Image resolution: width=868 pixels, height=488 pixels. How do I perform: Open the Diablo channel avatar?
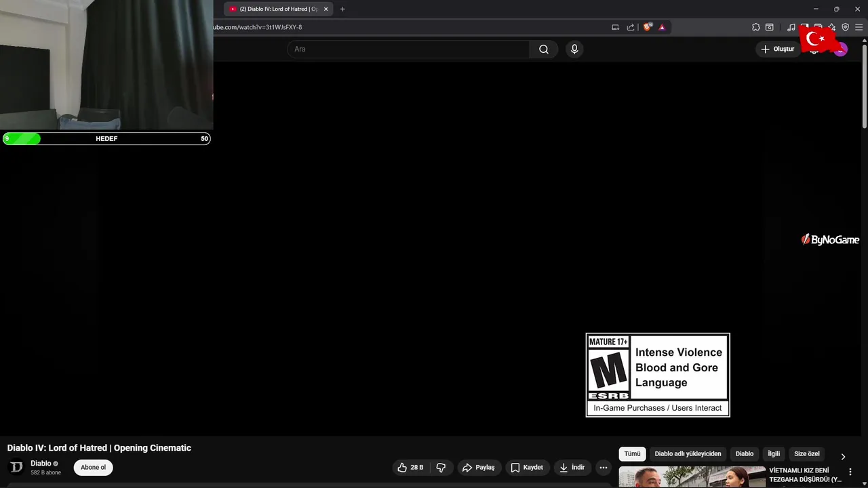(16, 467)
